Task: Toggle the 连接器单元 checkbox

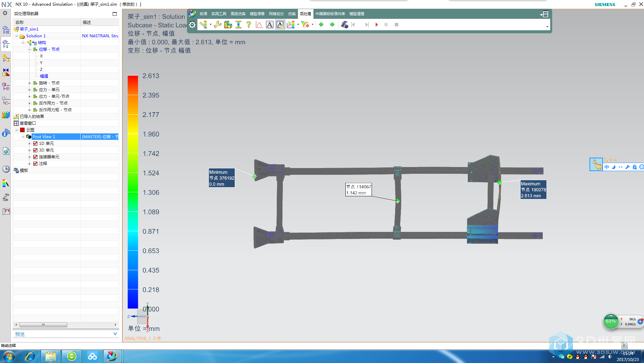Action: click(x=35, y=157)
